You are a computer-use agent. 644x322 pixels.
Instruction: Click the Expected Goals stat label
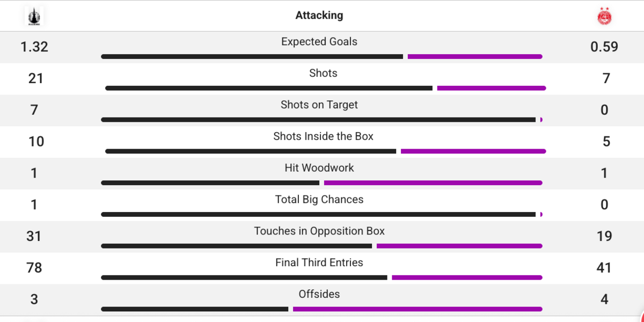(319, 41)
